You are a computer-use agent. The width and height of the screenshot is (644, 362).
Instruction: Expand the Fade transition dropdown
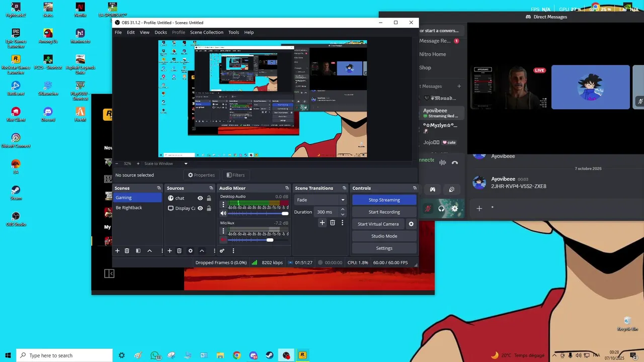[x=343, y=200]
